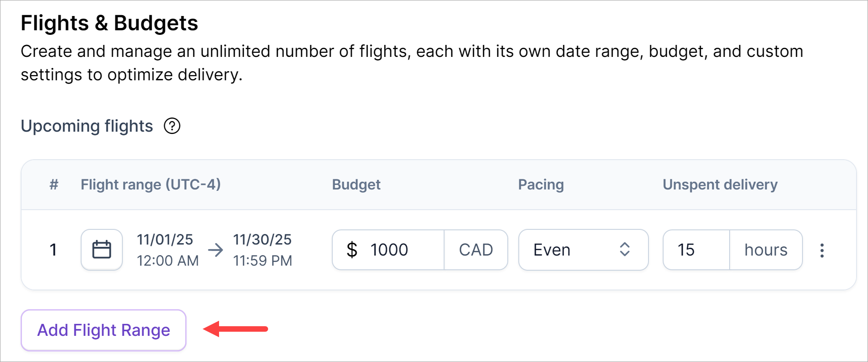The width and height of the screenshot is (868, 362).
Task: Click the arrow between start and end dates
Action: [215, 250]
